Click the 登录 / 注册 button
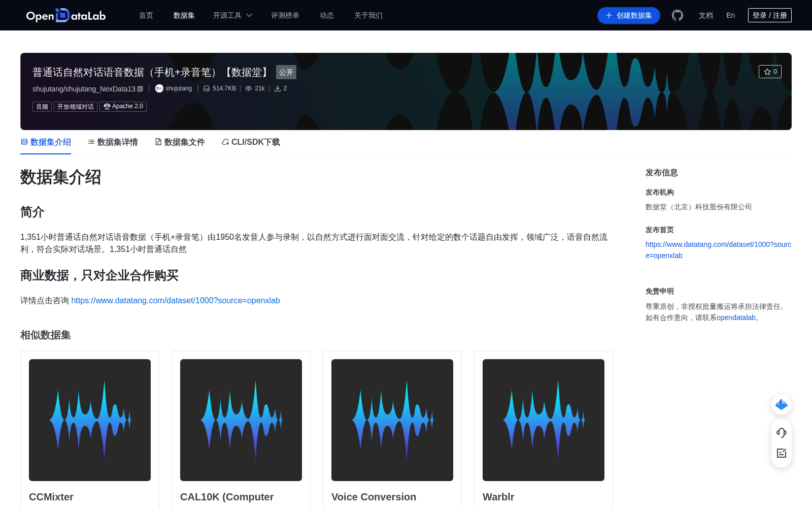812x508 pixels. (x=769, y=15)
